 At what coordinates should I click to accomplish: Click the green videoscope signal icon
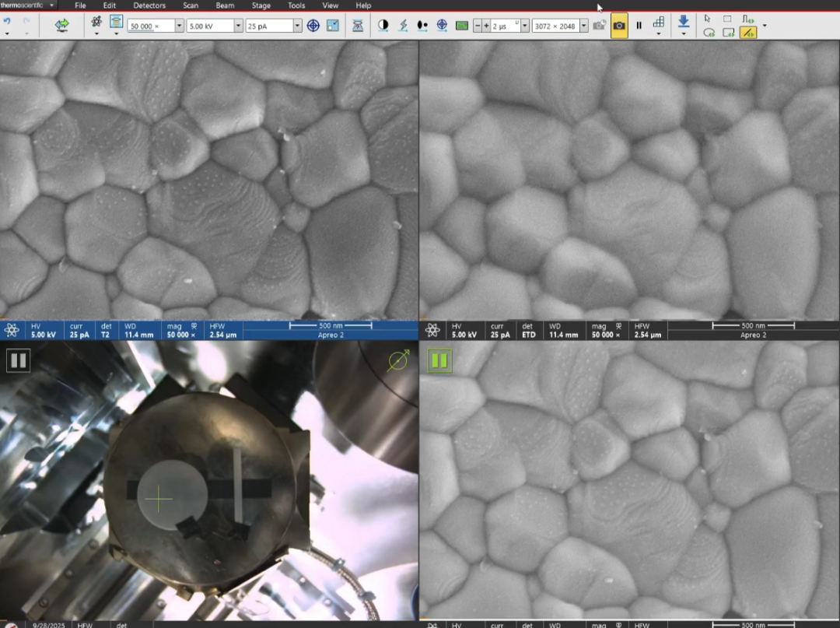tap(462, 25)
